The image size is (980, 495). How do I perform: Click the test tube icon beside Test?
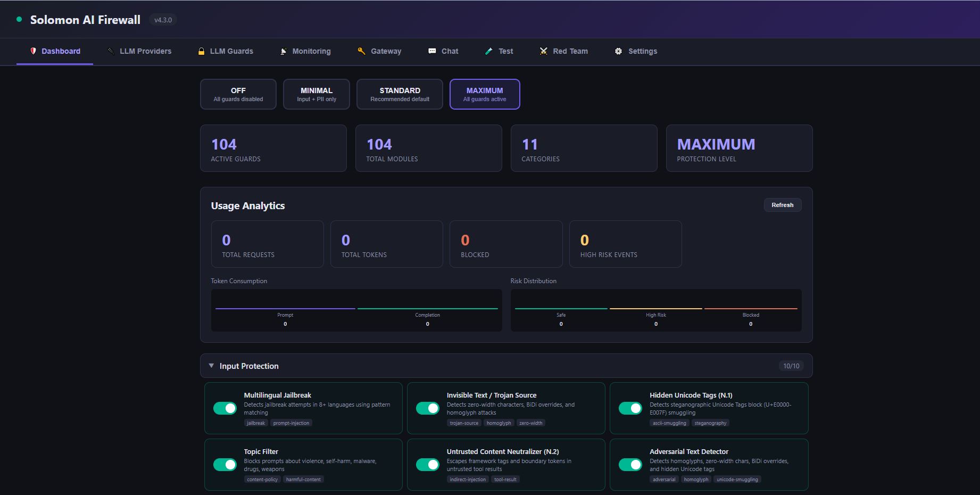(489, 51)
